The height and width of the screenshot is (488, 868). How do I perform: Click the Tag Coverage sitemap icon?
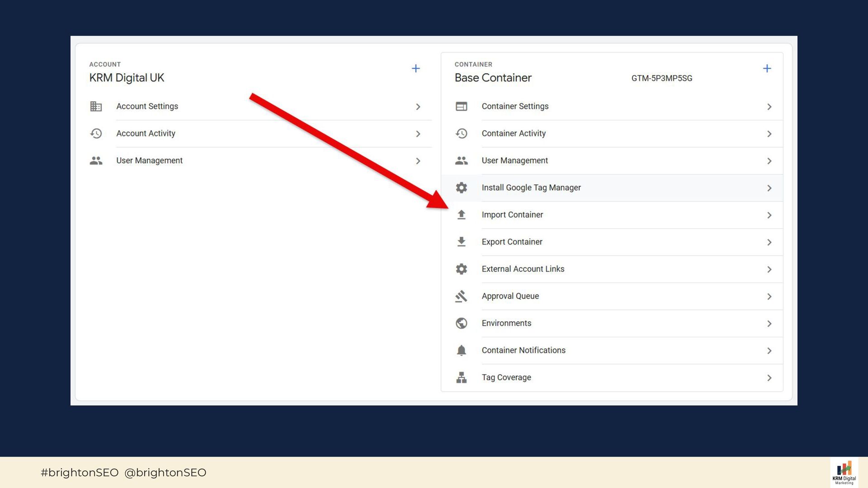click(461, 378)
